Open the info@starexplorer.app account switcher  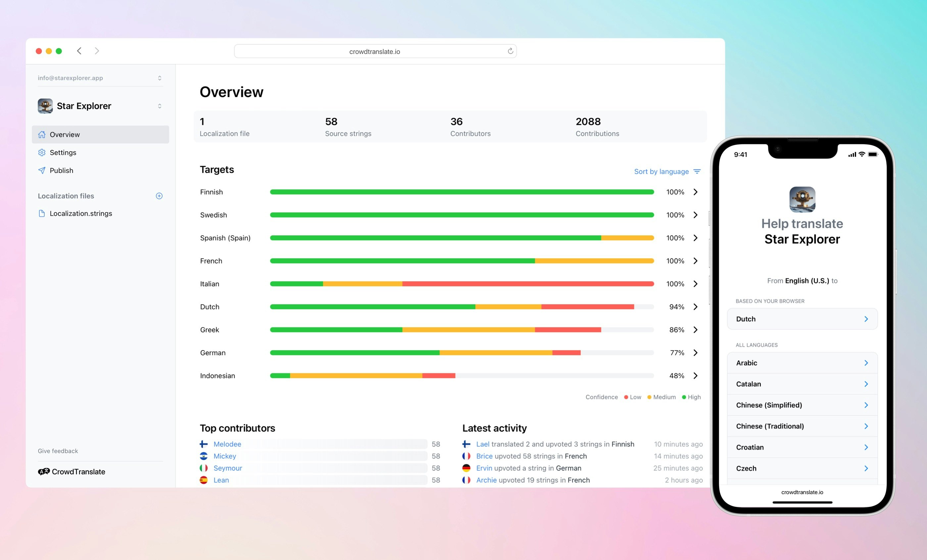[x=100, y=78]
